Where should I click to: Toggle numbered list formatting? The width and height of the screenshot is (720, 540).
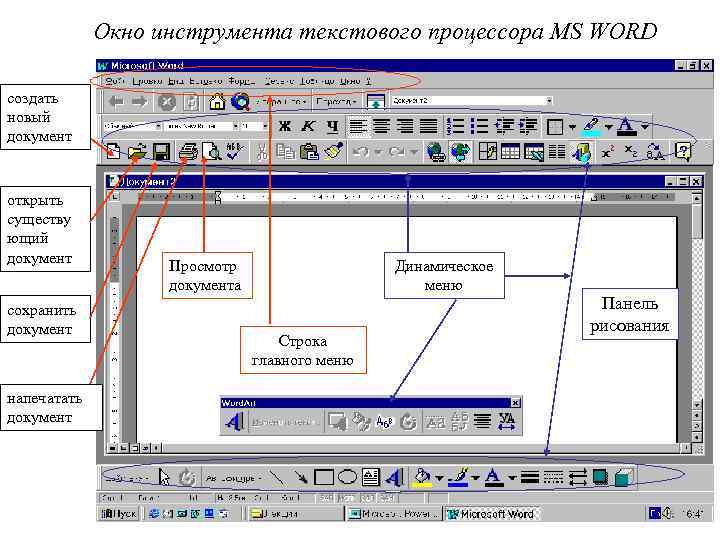coord(455,126)
